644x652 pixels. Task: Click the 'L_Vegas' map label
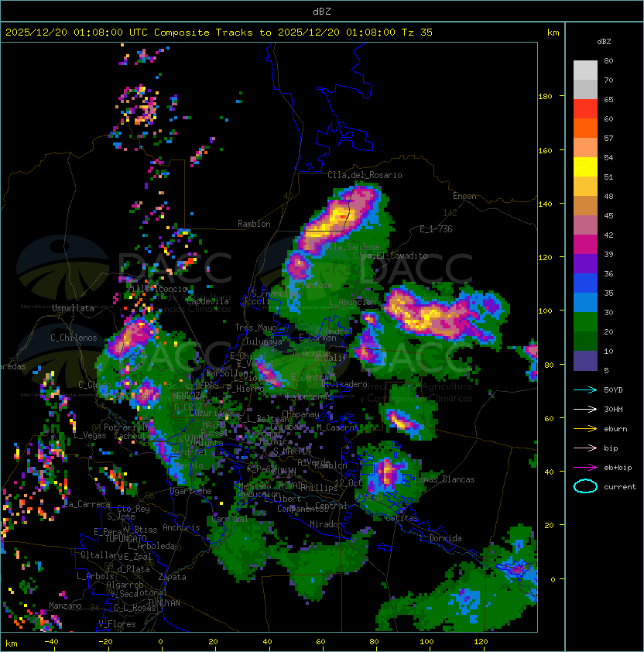tap(90, 435)
